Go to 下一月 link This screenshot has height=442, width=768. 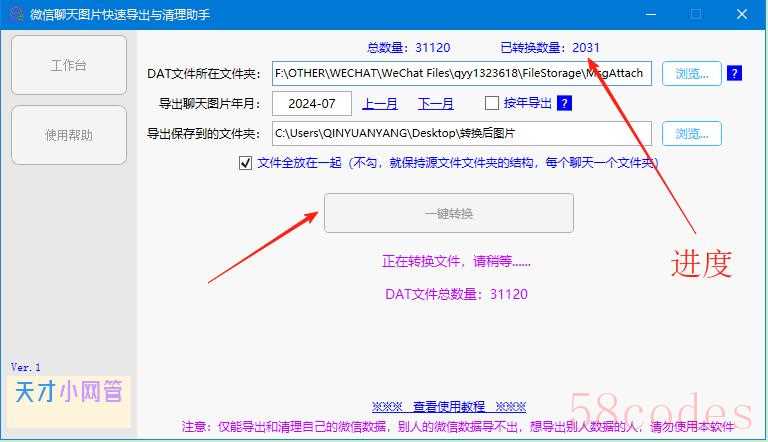tap(435, 104)
